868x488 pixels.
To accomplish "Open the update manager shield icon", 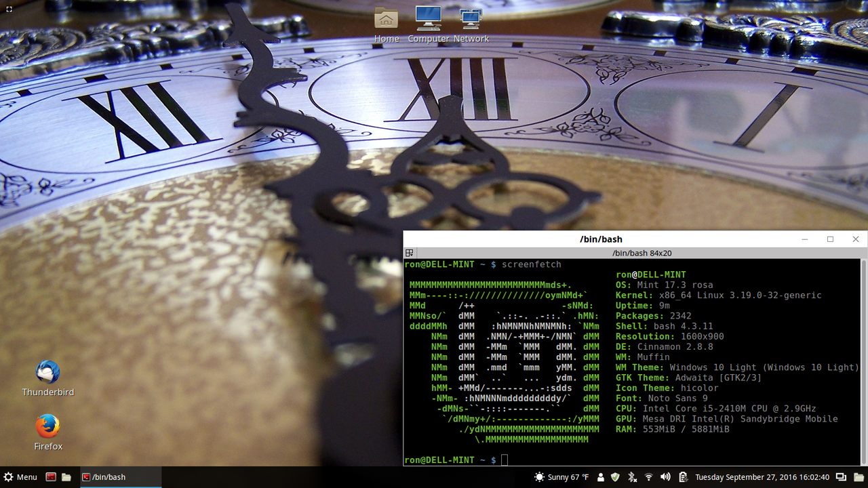I will click(x=616, y=477).
